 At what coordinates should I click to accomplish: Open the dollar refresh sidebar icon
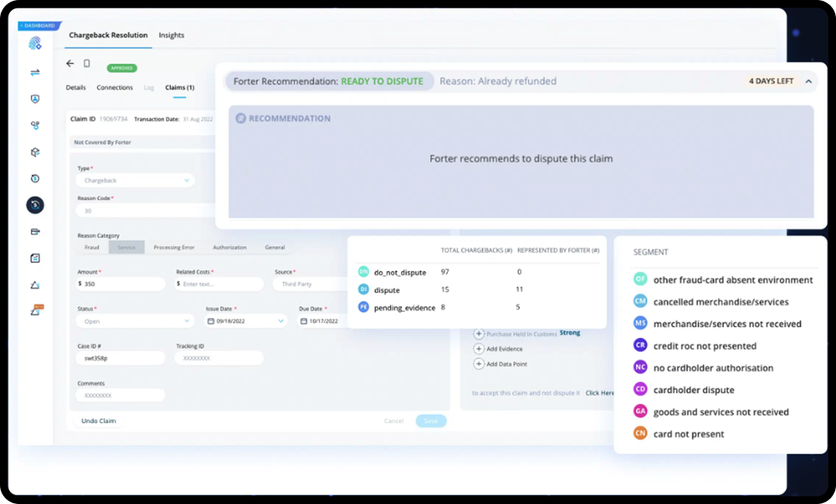pyautogui.click(x=35, y=179)
